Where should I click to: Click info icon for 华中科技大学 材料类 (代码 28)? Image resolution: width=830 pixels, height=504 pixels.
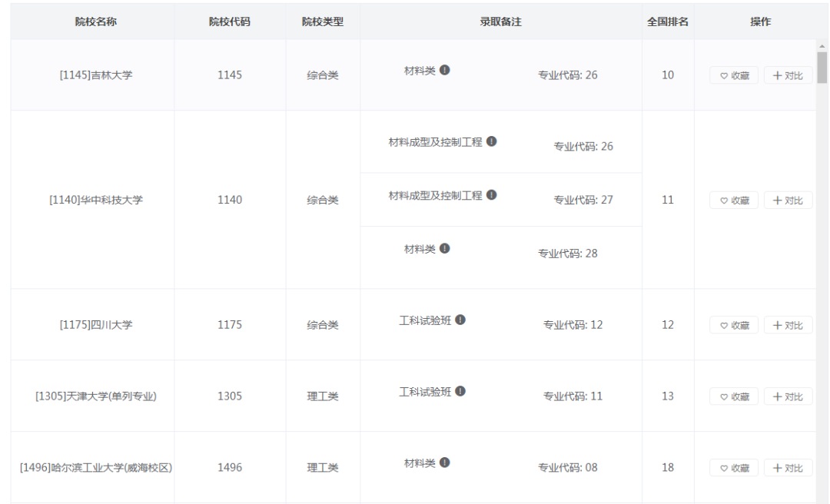[445, 249]
